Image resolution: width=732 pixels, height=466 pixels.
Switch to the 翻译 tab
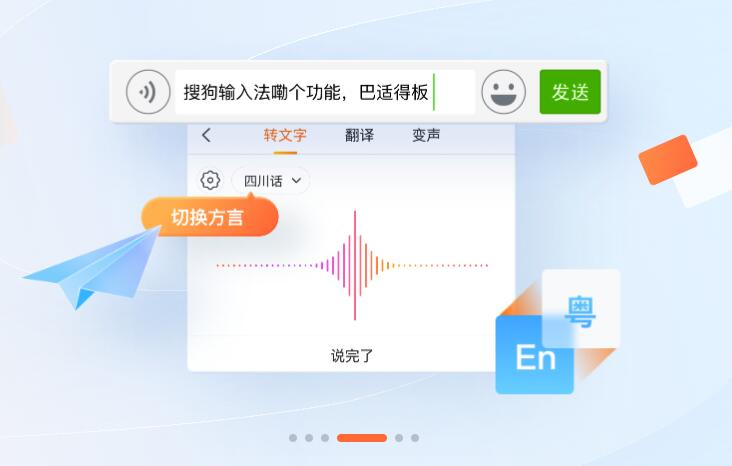[x=359, y=135]
